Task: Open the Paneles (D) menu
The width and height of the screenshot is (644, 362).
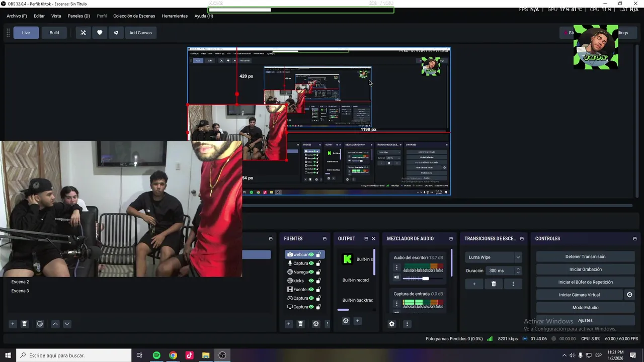Action: pos(78,16)
